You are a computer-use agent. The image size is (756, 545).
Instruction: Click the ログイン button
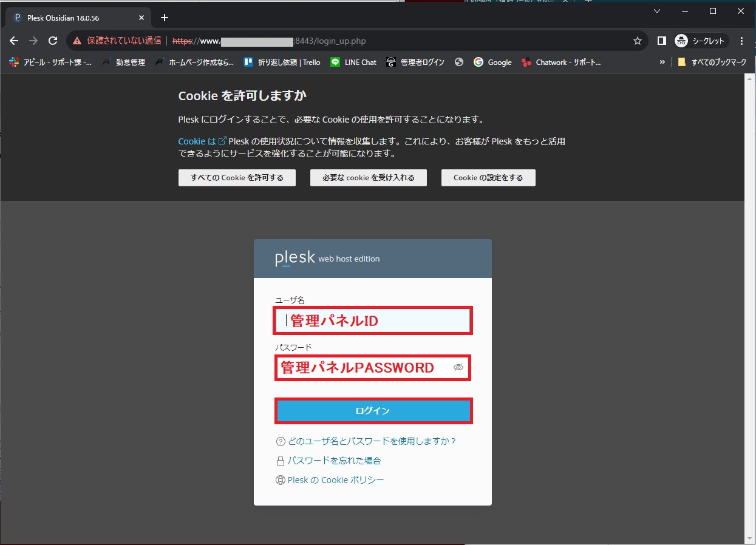(373, 411)
